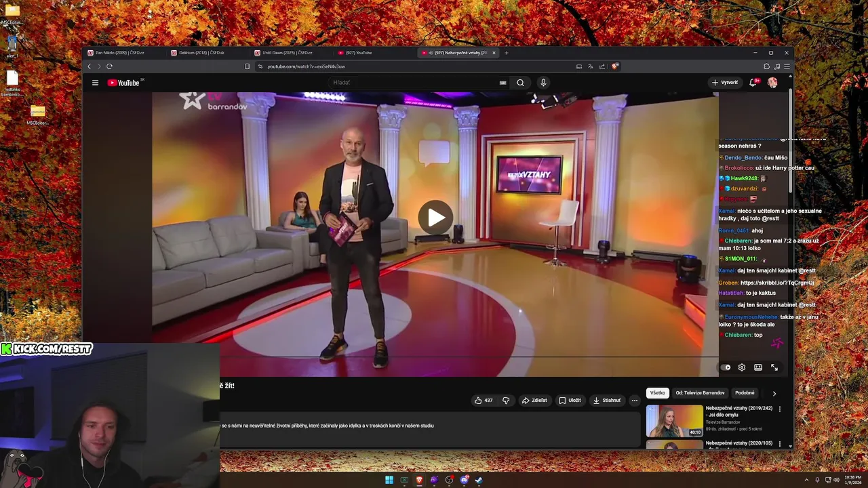This screenshot has height=488, width=868.
Task: Open Nebezpečné vztahy (2019/242) video title
Action: pos(739,412)
